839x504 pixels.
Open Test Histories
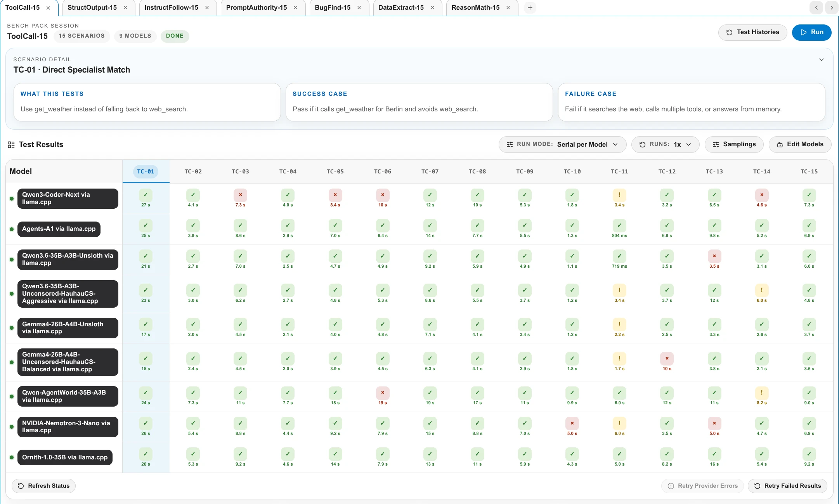click(x=752, y=32)
